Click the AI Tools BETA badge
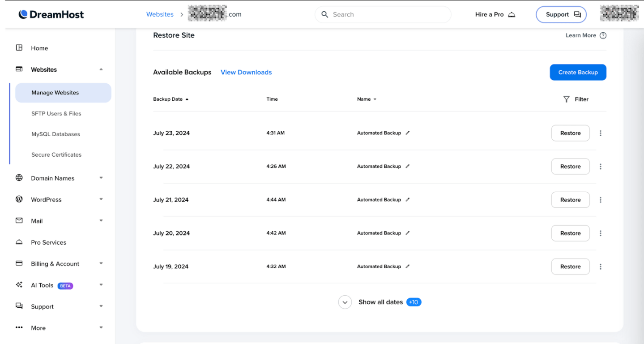This screenshot has height=344, width=644. (65, 285)
